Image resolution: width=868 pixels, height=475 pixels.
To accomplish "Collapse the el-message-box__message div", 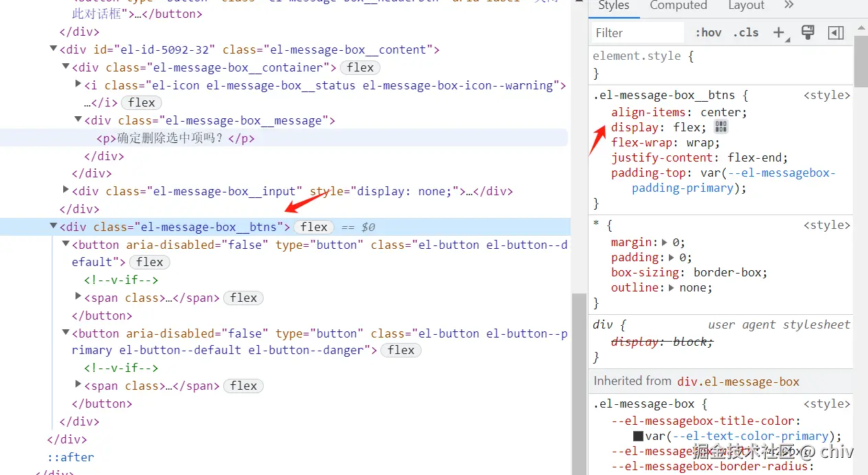I will [x=78, y=120].
